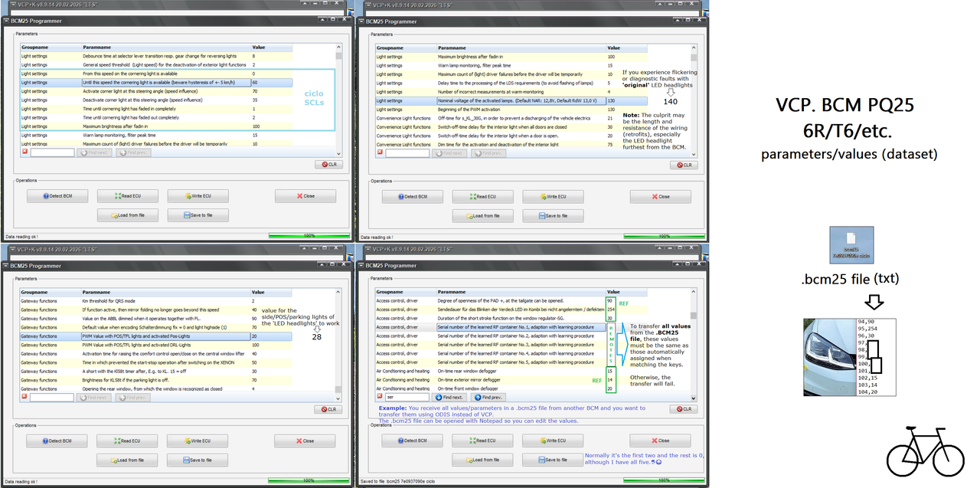
Task: Click Load from file in the cornering-light window
Action: tap(128, 215)
